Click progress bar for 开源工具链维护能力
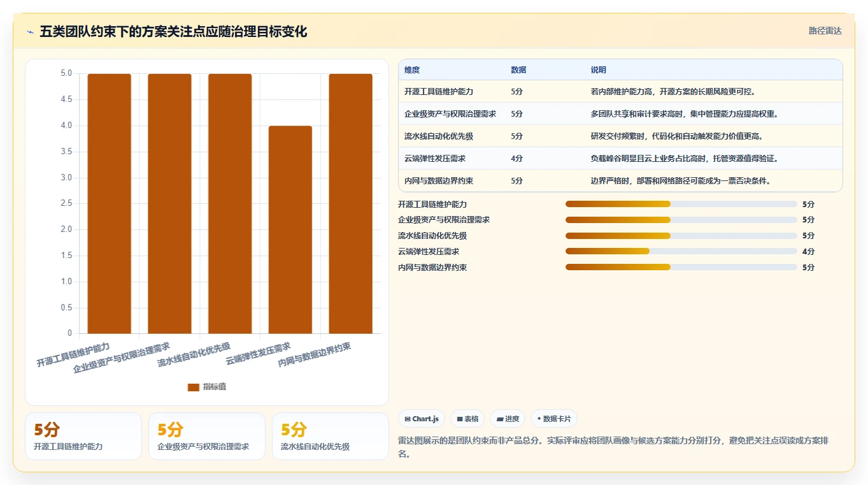The image size is (868, 485). pyautogui.click(x=681, y=204)
